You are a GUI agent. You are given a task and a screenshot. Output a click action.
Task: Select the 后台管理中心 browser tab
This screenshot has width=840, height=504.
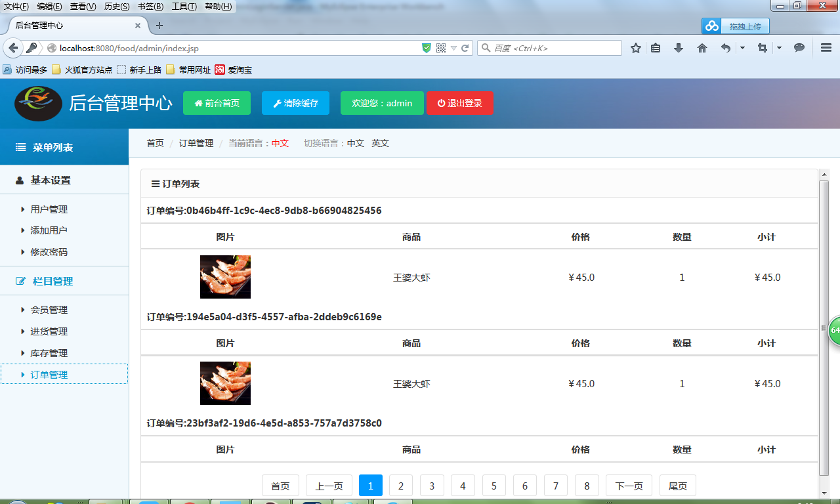[x=74, y=26]
